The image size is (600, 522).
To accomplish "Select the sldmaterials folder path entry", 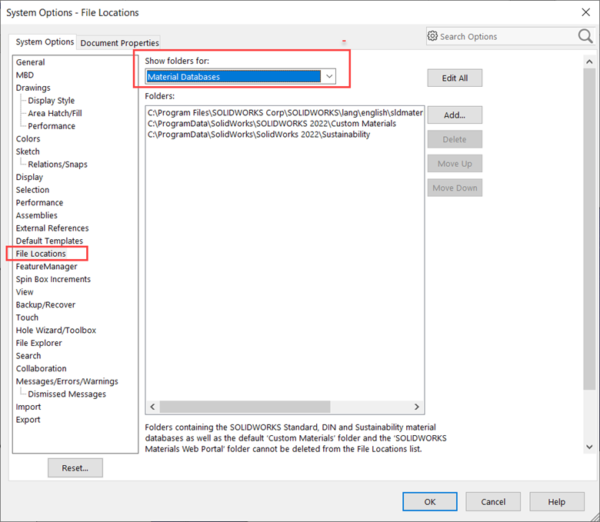I will [285, 113].
